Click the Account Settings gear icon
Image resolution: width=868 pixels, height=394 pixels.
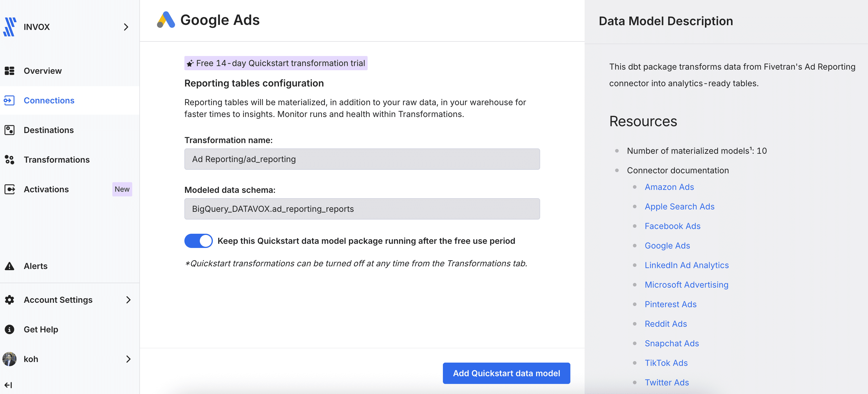[9, 300]
